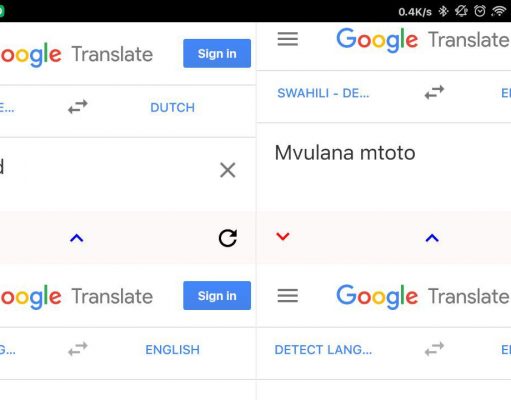Clear input text with the X icon

point(228,170)
